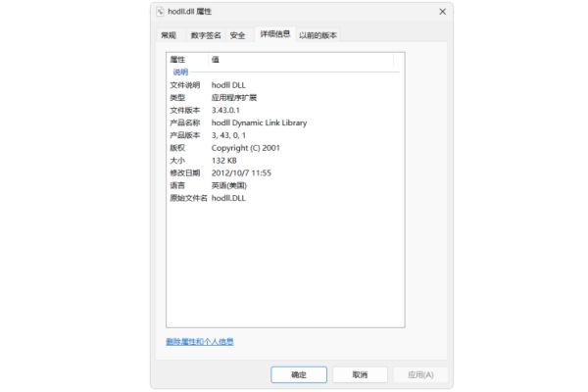Click the 值 column header
The image size is (588, 392).
216,60
